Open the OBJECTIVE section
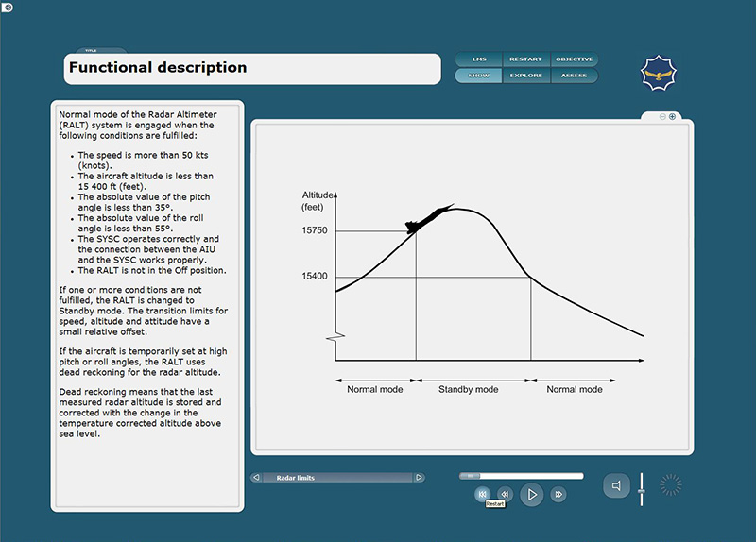 point(574,59)
